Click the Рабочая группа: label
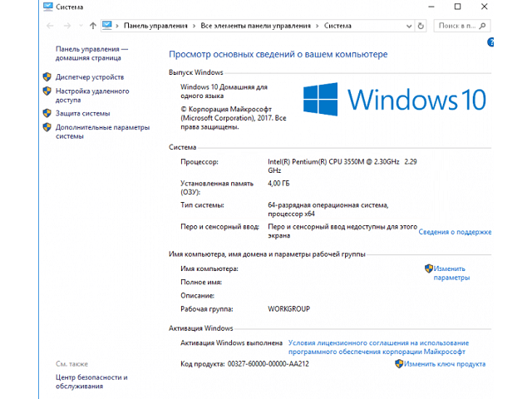Image resolution: width=532 pixels, height=399 pixels. pos(207,309)
